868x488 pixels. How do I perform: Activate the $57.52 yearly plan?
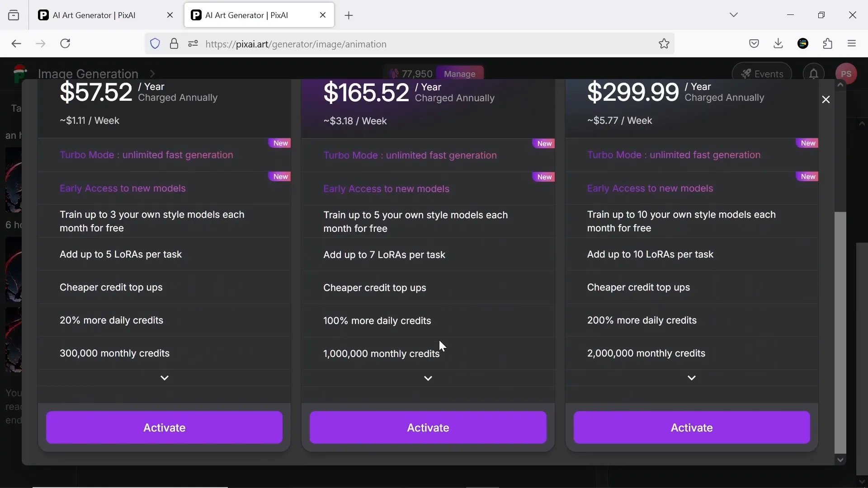[165, 427]
